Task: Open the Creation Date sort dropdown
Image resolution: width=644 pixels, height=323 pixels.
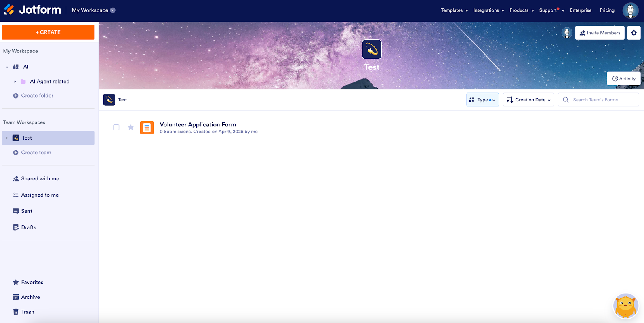Action: [528, 100]
